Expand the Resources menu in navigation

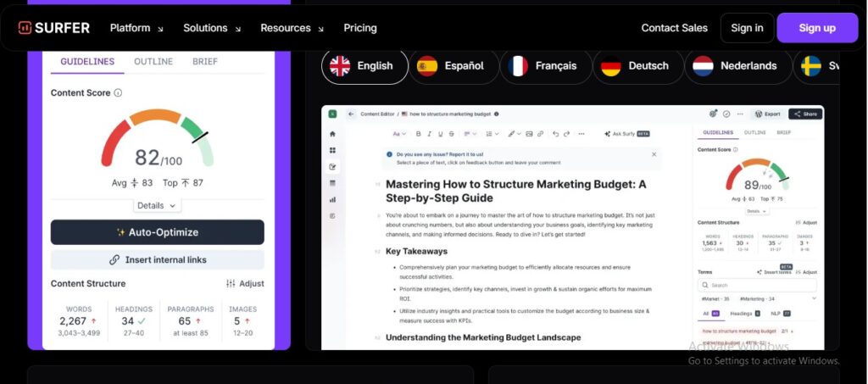click(x=292, y=28)
